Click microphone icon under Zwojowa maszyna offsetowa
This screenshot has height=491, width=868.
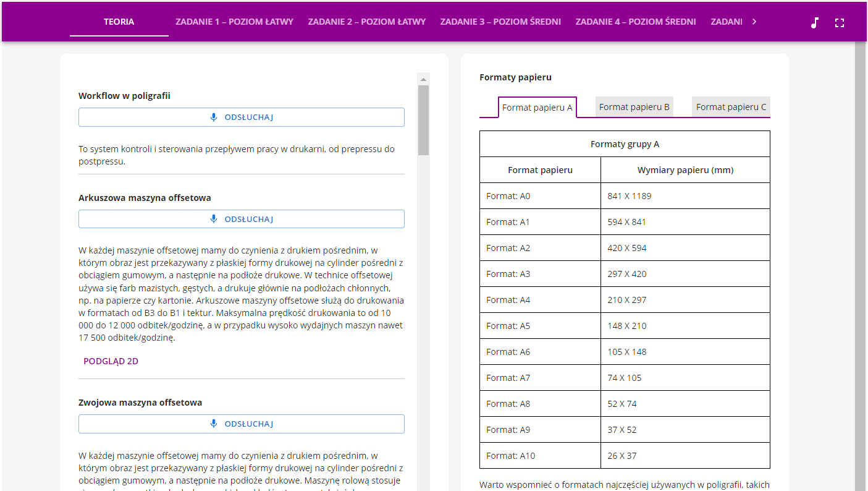click(x=214, y=424)
